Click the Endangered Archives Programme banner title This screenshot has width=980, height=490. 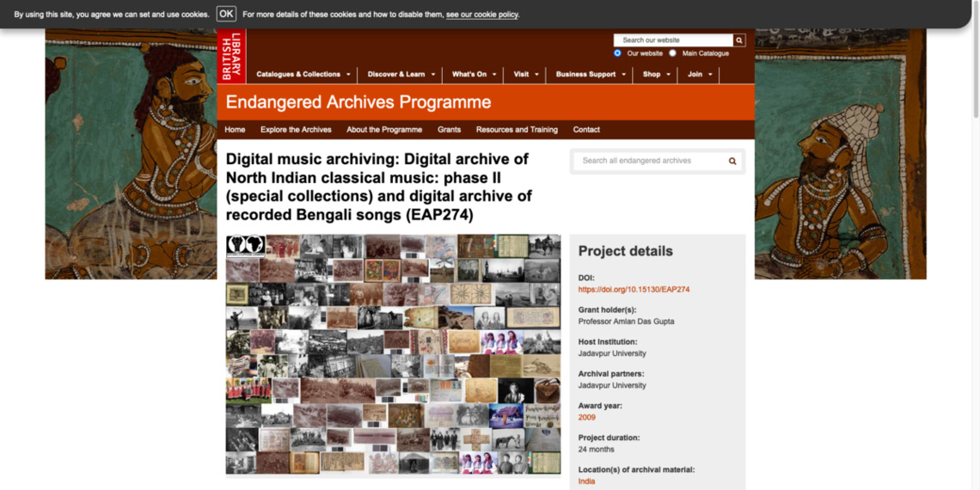pos(358,102)
